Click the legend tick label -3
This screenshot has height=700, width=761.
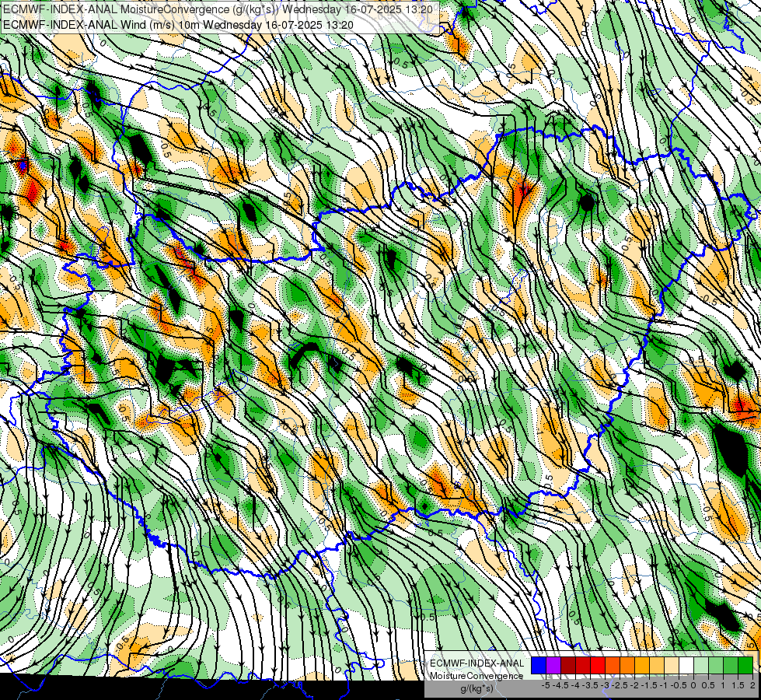(x=605, y=685)
